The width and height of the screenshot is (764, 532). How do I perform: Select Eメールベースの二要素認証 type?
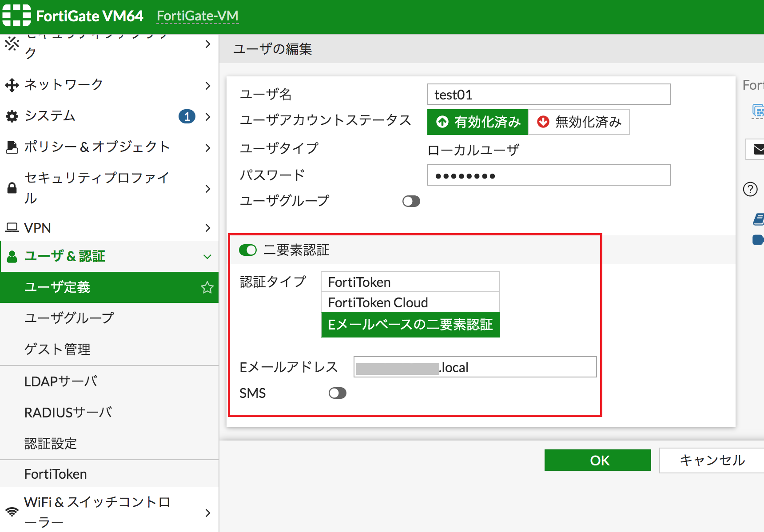point(410,325)
